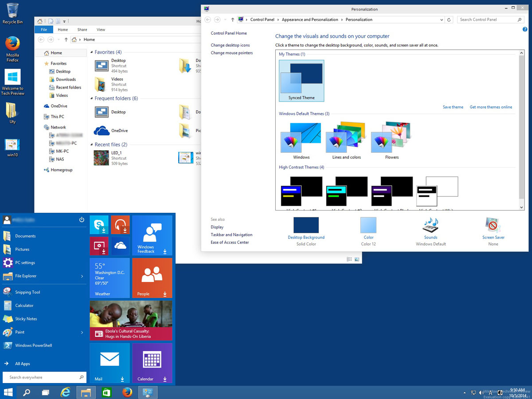Open the Quick Access Toolbar dropdown in File Explorer
Image resolution: width=532 pixels, height=399 pixels.
coord(64,21)
